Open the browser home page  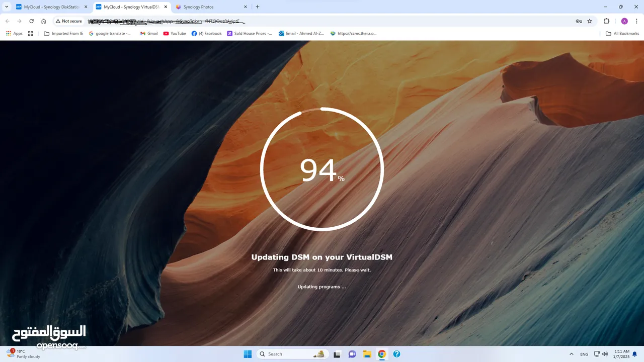click(x=44, y=21)
